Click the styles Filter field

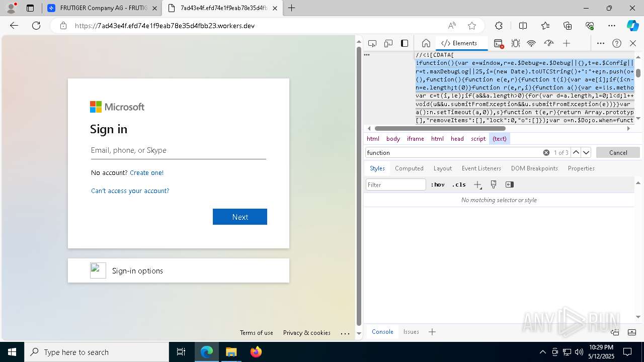click(x=396, y=185)
